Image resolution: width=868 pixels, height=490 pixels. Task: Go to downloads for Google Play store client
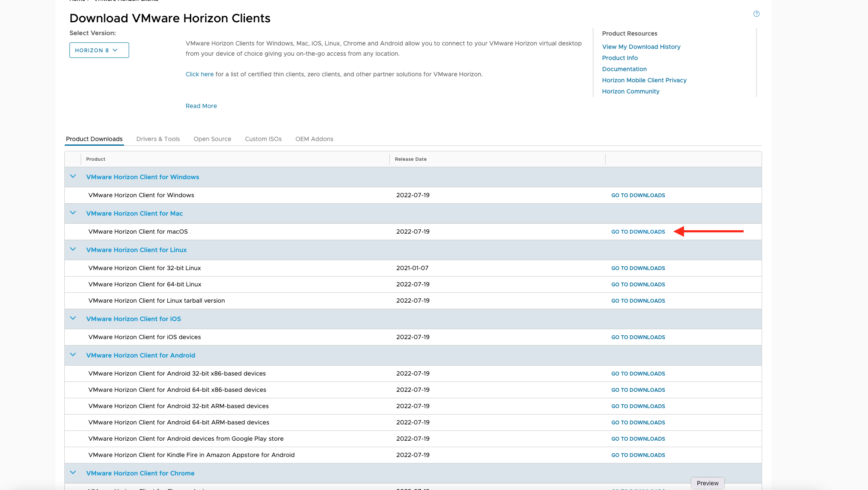click(638, 439)
